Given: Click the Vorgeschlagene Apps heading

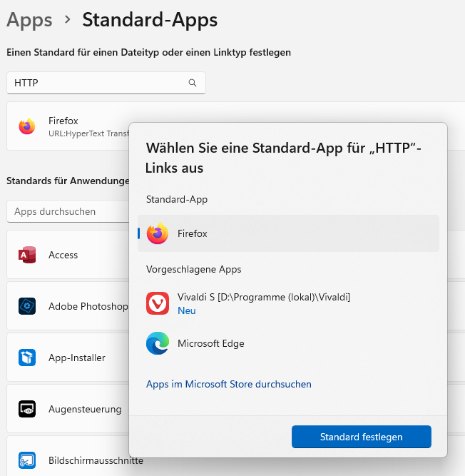Looking at the screenshot, I should (x=193, y=269).
